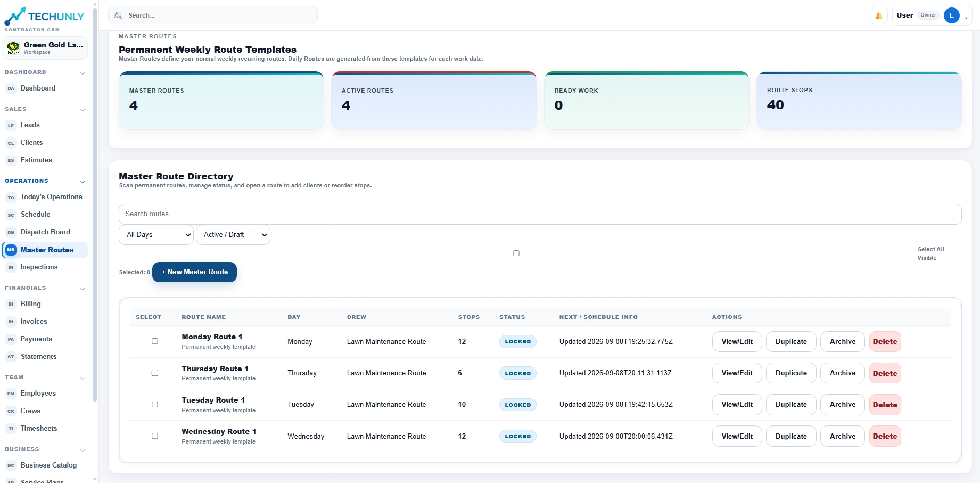Click the Green Gold workspace selector
Image resolution: width=980 pixels, height=483 pixels.
(x=45, y=48)
